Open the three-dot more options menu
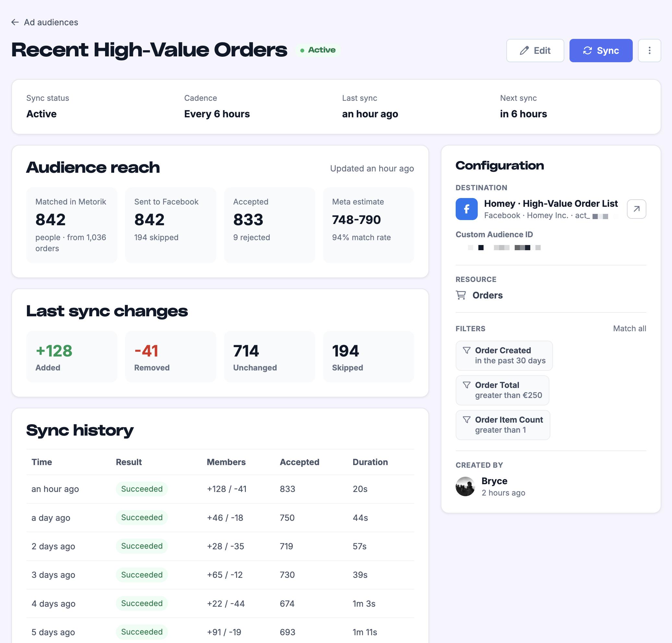Image resolution: width=672 pixels, height=643 pixels. pos(649,50)
